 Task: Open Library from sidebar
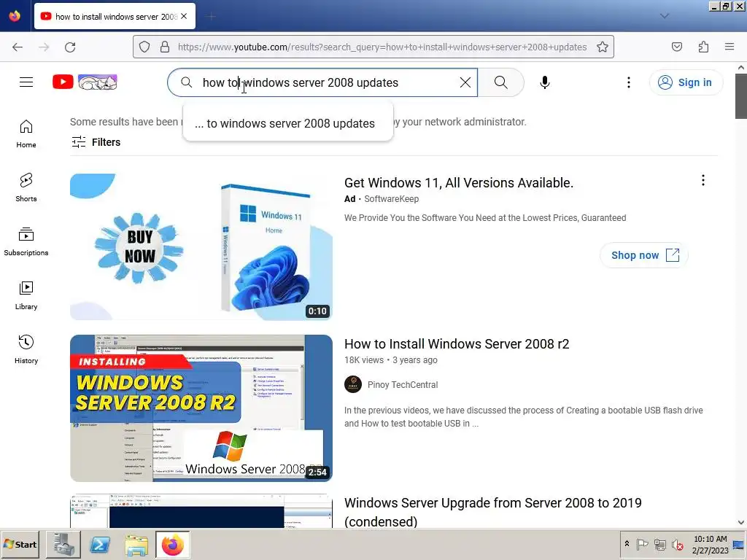click(x=26, y=296)
